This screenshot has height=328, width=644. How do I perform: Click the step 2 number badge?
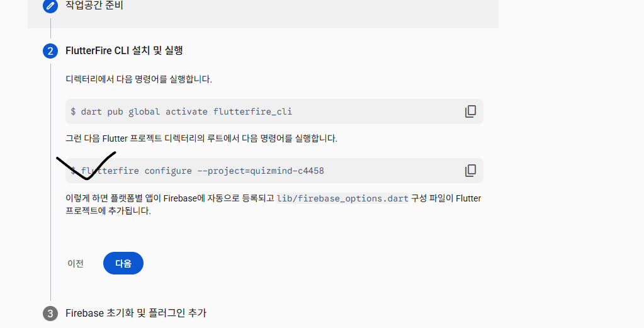pyautogui.click(x=50, y=51)
